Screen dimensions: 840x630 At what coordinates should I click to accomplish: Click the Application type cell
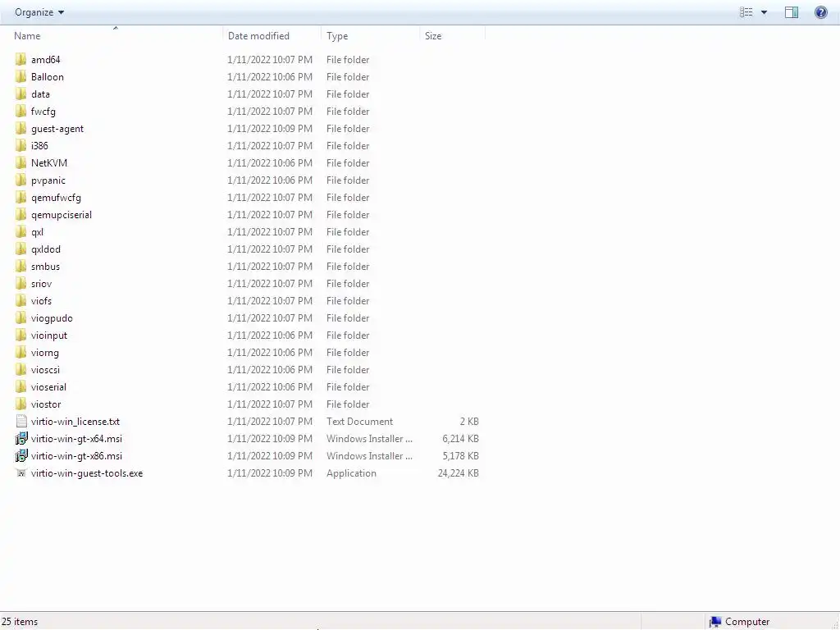[351, 473]
